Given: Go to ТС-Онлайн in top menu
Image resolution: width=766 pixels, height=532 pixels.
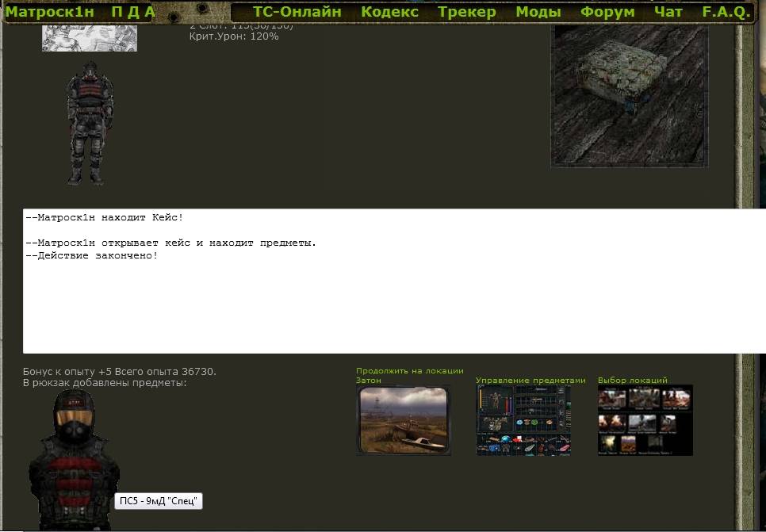Looking at the screenshot, I should click(x=297, y=12).
